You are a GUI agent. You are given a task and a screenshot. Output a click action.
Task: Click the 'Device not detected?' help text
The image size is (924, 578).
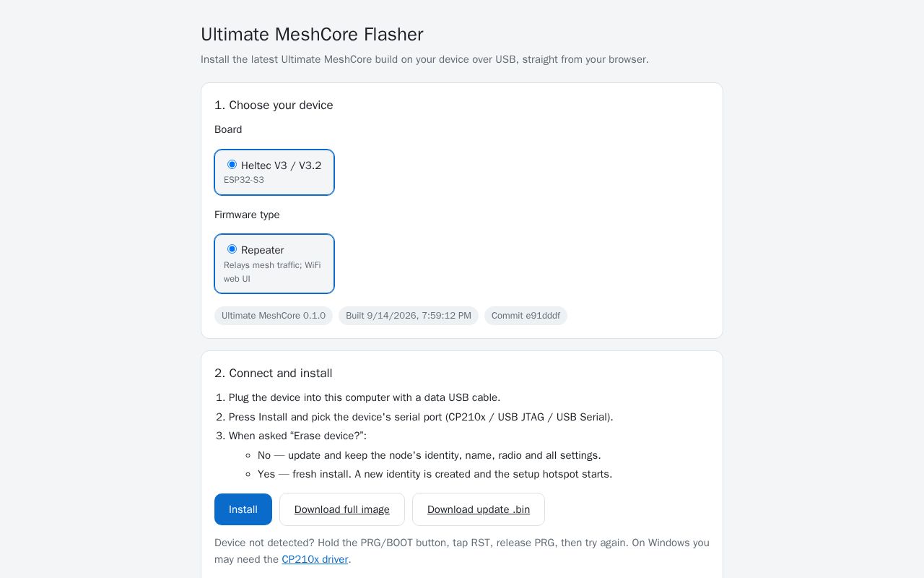click(x=462, y=551)
